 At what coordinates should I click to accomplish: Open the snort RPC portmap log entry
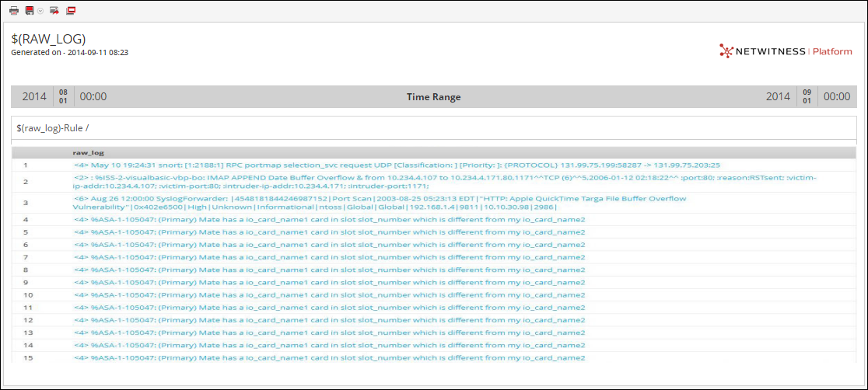[397, 165]
